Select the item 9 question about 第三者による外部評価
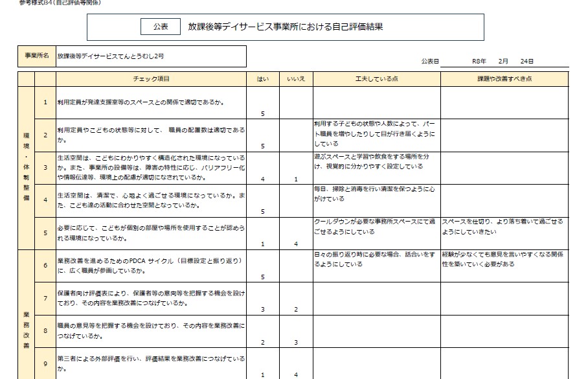Viewport: 588px width, 379px height. [151, 363]
